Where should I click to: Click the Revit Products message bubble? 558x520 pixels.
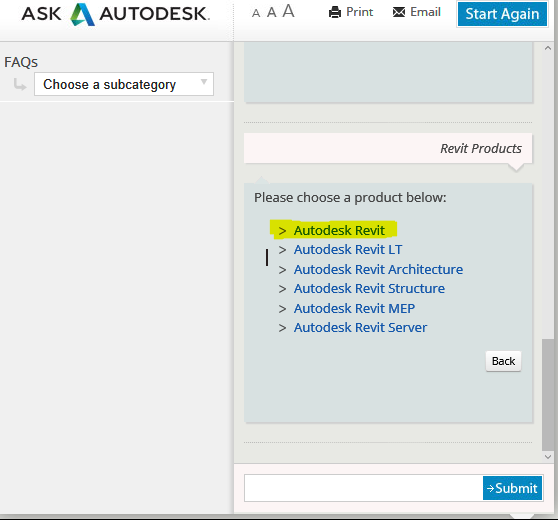(388, 148)
